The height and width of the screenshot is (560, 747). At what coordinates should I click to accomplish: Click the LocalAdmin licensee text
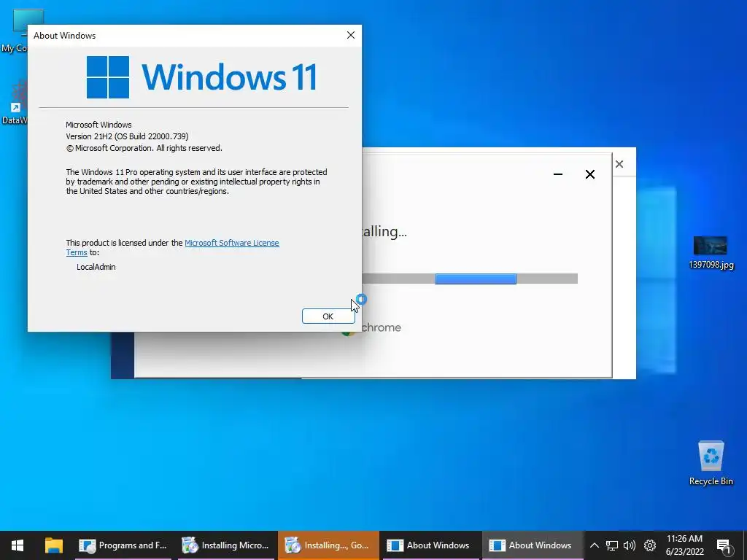96,267
